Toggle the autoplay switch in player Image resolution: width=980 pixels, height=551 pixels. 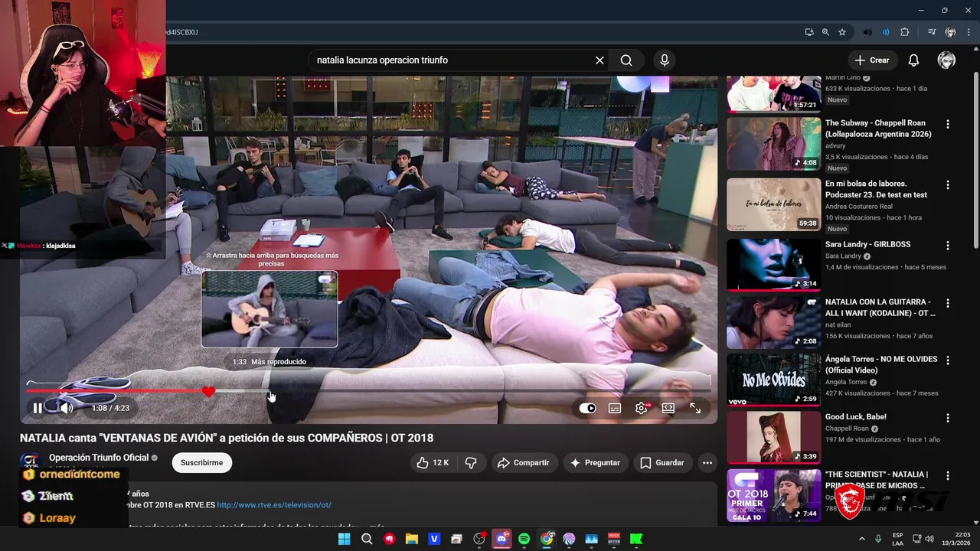[587, 409]
